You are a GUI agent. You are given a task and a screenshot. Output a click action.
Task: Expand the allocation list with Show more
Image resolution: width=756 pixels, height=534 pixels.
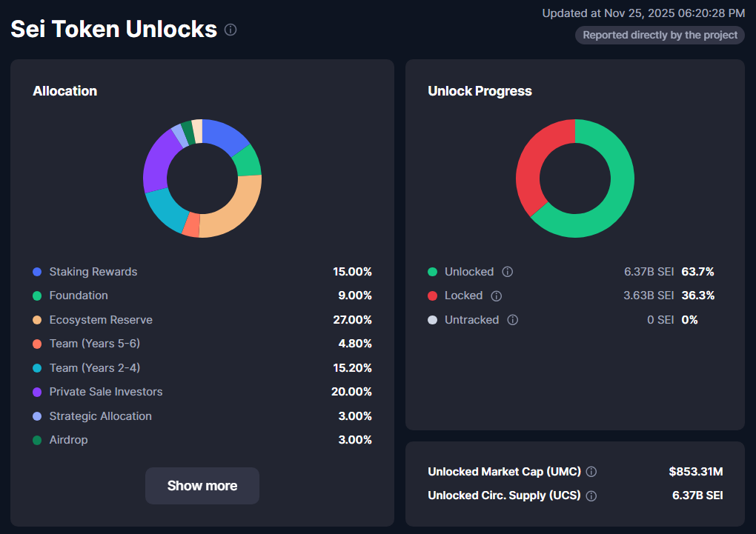[x=202, y=486]
